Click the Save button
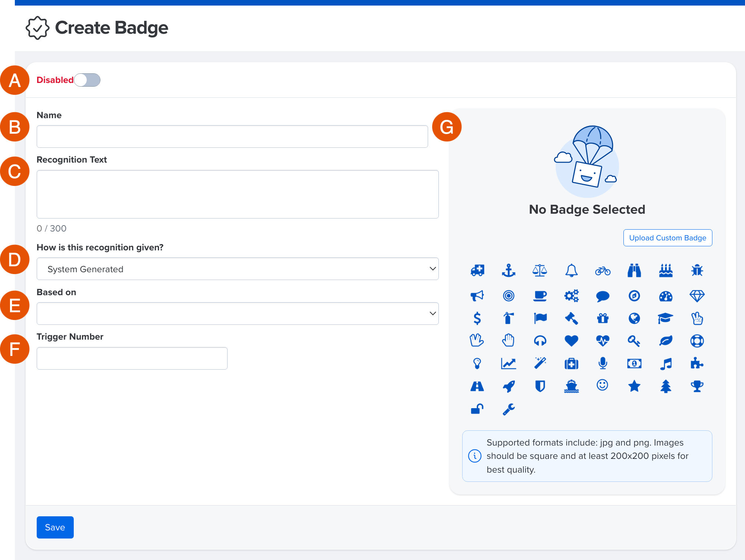The height and width of the screenshot is (560, 745). point(55,527)
